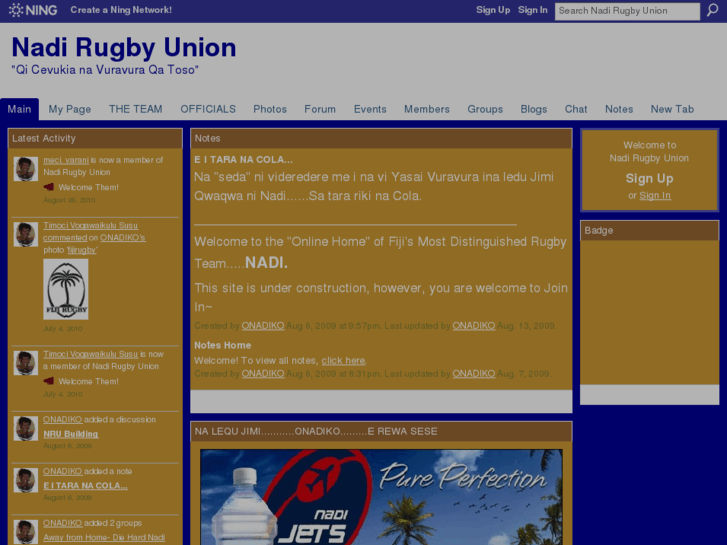Open the Notes tab
The image size is (727, 545).
(x=619, y=109)
